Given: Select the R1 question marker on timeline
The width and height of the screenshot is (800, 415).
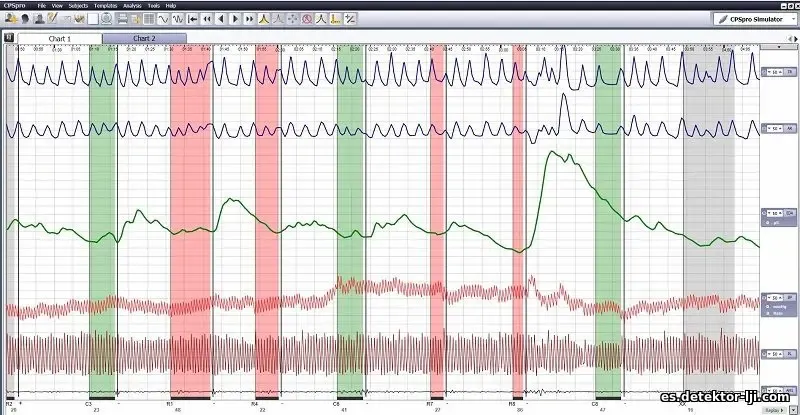Looking at the screenshot, I should pyautogui.click(x=169, y=404).
